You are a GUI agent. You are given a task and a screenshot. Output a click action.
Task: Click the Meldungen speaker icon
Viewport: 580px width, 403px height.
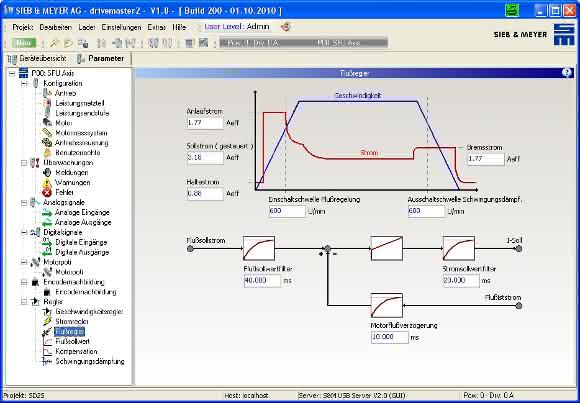(x=47, y=172)
